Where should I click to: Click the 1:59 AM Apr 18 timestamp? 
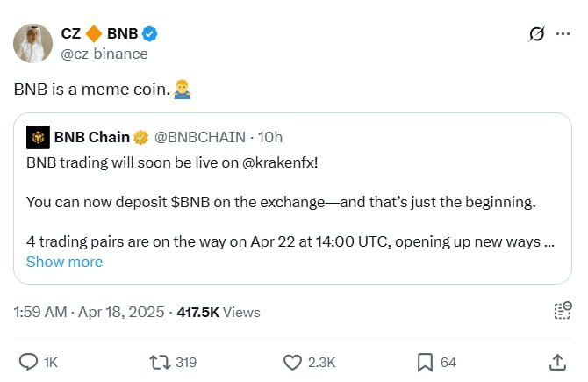89,313
